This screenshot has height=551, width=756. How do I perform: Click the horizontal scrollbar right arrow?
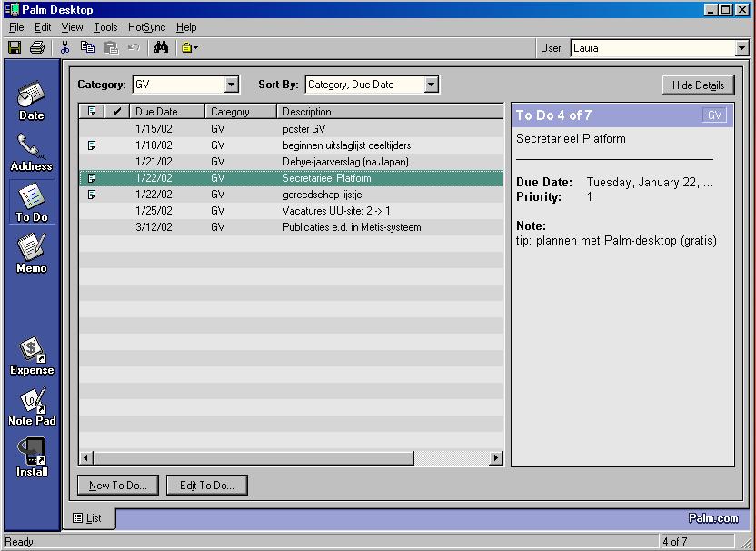point(495,457)
